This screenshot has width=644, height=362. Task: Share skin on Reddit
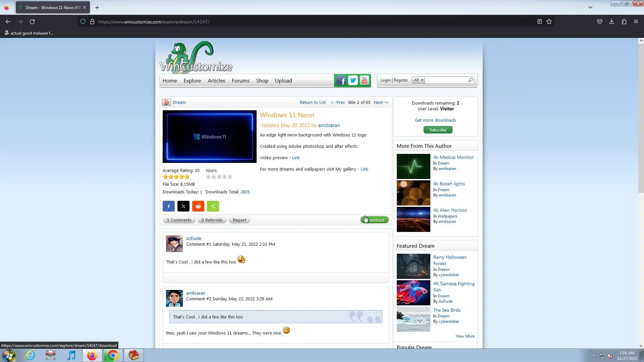pyautogui.click(x=198, y=206)
